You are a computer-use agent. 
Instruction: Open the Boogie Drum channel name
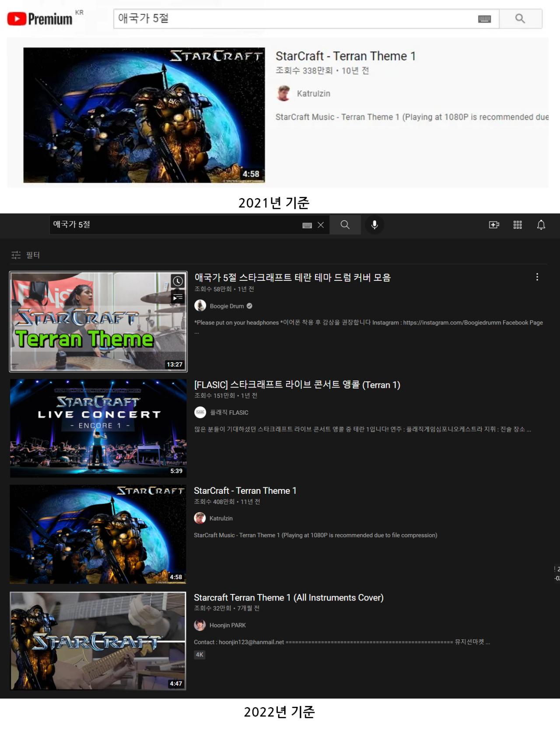click(x=227, y=306)
